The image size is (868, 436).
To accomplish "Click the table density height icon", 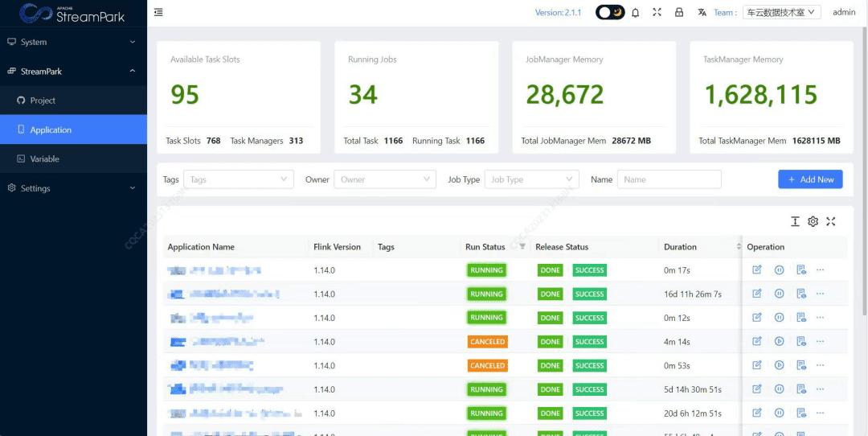I will [x=795, y=221].
